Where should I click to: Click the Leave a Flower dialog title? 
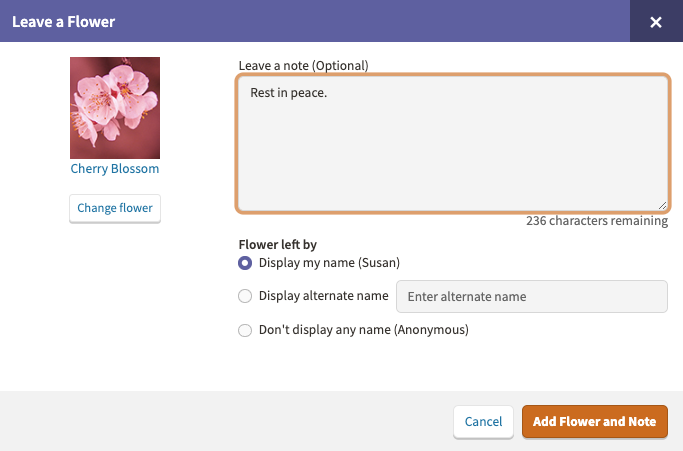point(64,21)
